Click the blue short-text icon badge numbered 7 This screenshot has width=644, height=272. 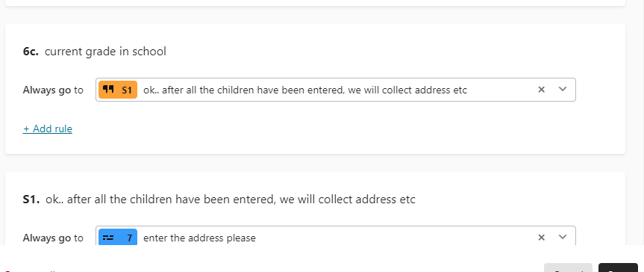point(118,238)
